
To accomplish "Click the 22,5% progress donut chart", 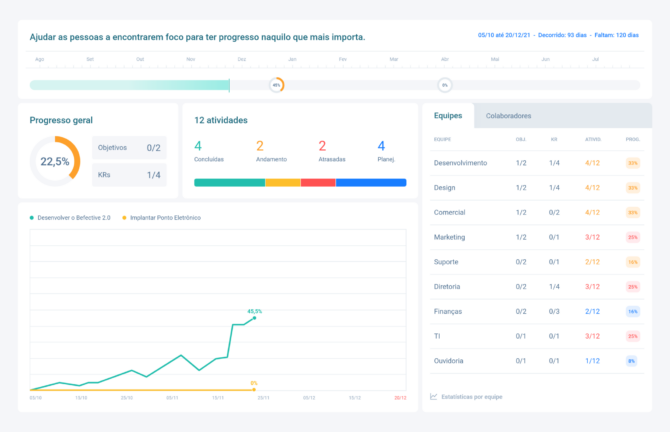I will point(55,161).
